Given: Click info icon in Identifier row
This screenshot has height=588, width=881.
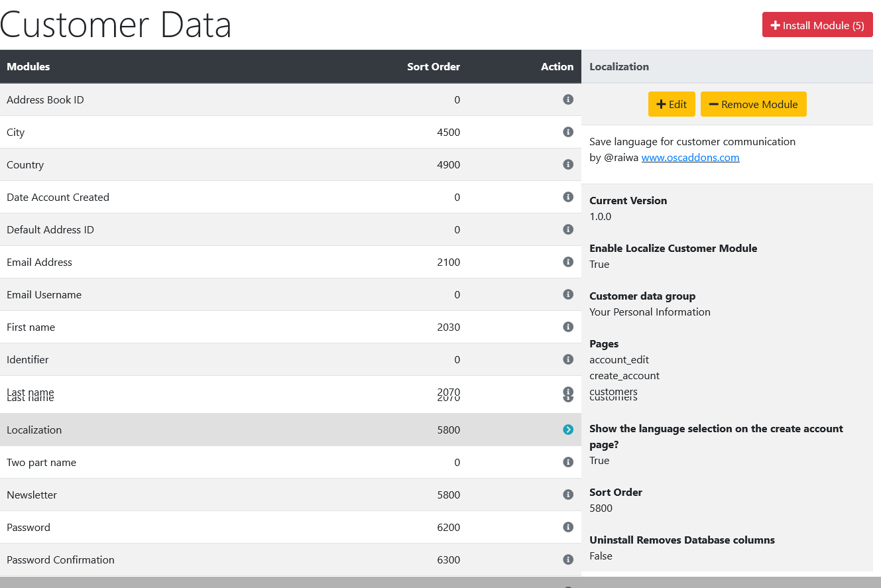Looking at the screenshot, I should (x=568, y=359).
